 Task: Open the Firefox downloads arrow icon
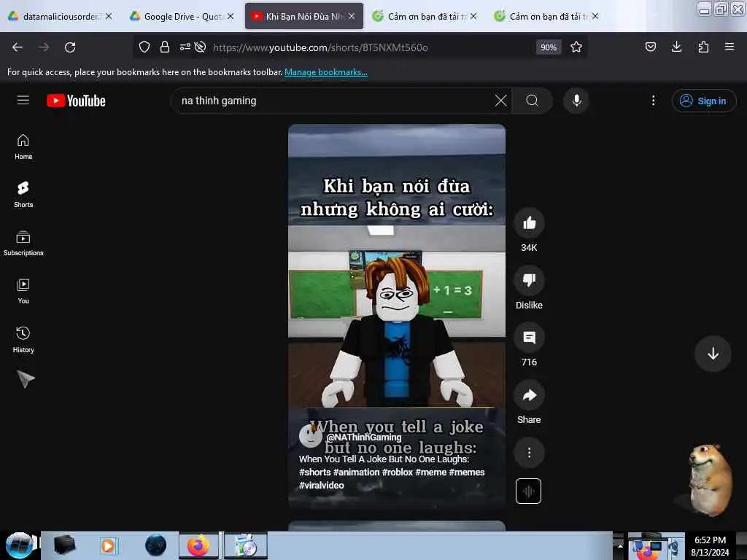(676, 47)
